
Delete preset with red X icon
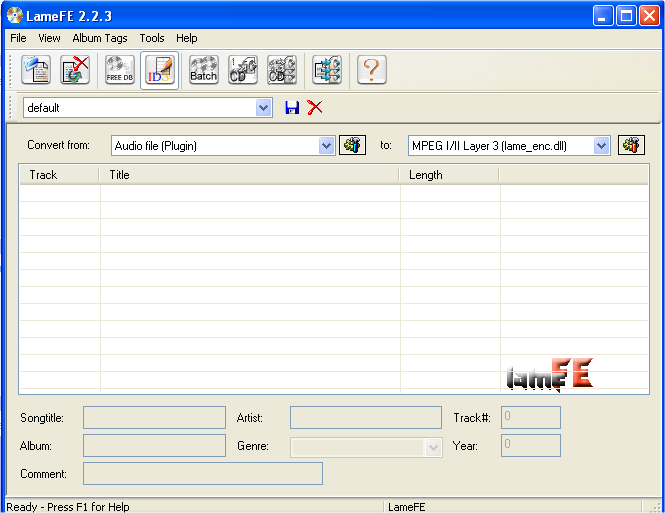315,108
